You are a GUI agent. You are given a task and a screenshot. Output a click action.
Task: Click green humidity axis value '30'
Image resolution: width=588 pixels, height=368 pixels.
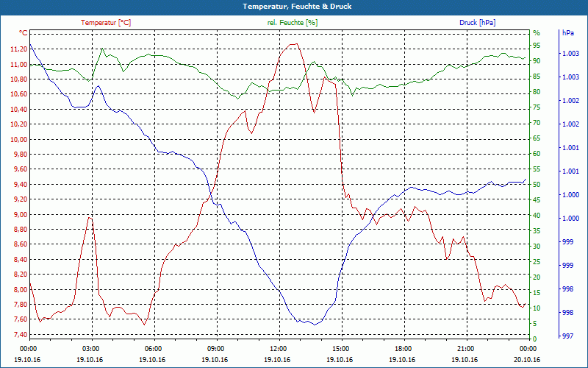(537, 247)
